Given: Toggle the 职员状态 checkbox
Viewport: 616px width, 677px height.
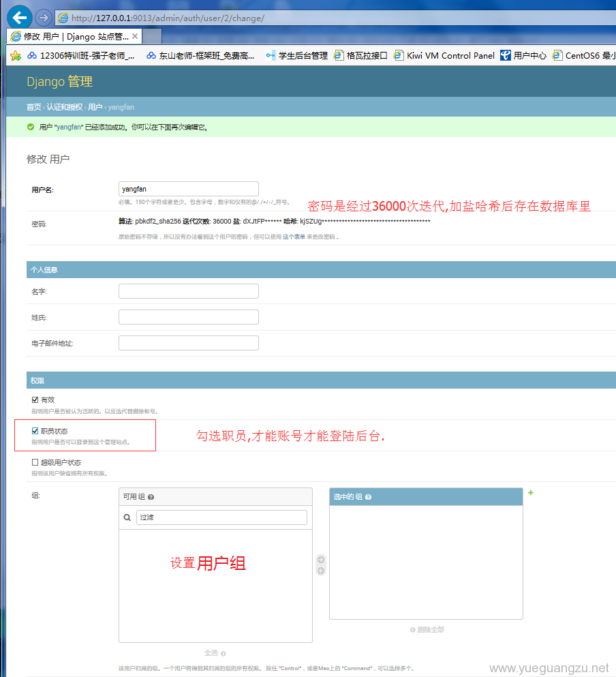Looking at the screenshot, I should click(35, 431).
